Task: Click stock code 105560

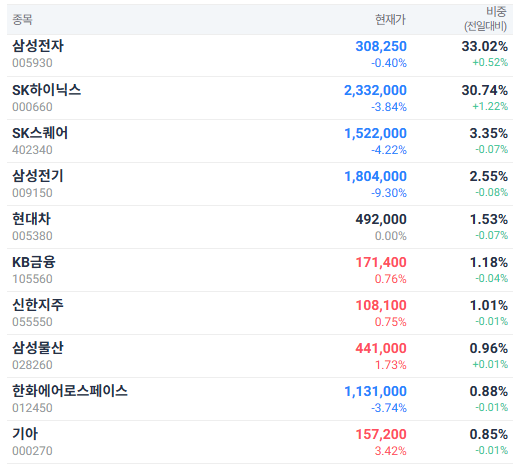Action: (x=32, y=279)
